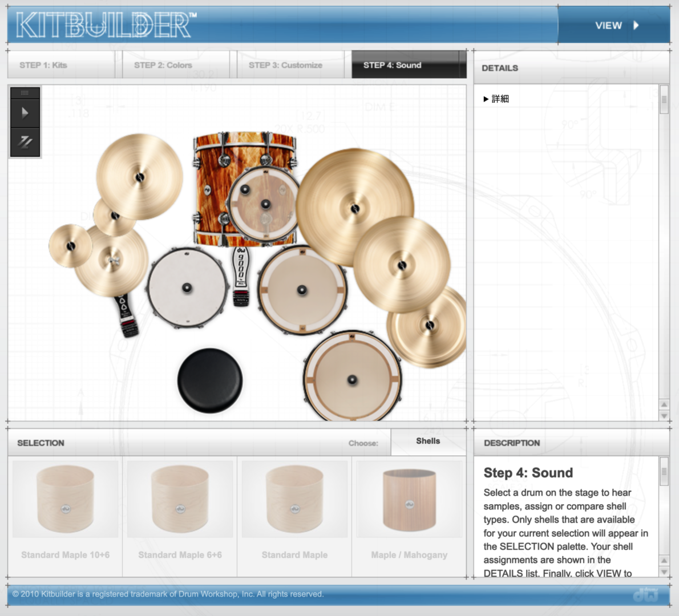This screenshot has width=679, height=616.
Task: Click the copyright notice in the footer
Action: pos(168,594)
